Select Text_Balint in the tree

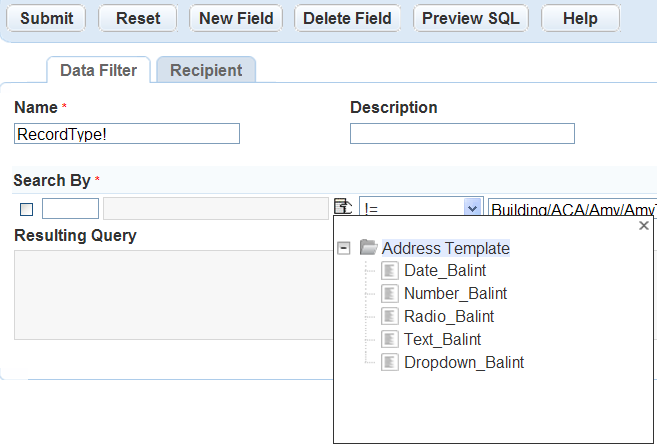pyautogui.click(x=442, y=340)
